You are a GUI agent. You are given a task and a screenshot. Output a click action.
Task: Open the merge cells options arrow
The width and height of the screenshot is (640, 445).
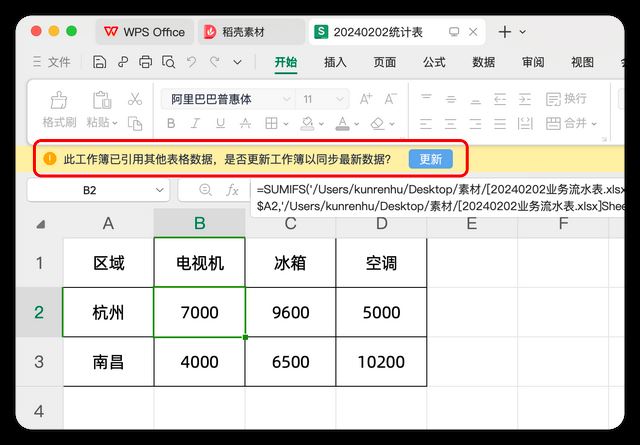click(594, 124)
